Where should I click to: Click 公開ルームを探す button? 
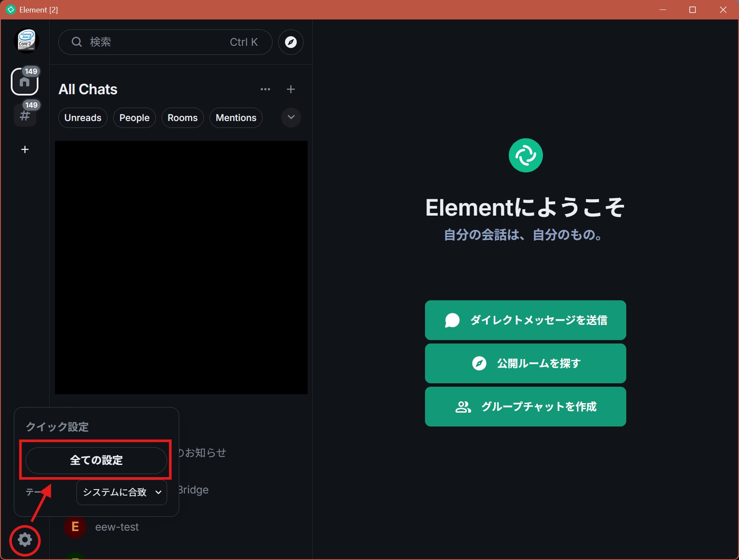point(526,363)
